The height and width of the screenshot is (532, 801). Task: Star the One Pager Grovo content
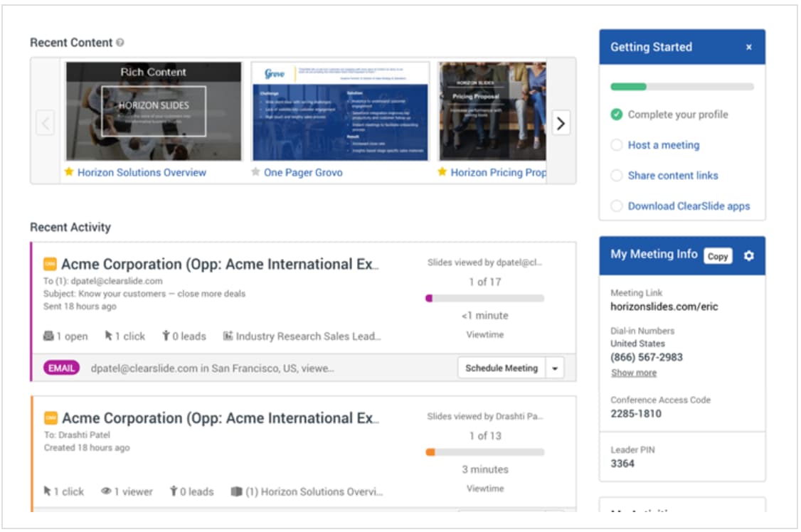[255, 171]
